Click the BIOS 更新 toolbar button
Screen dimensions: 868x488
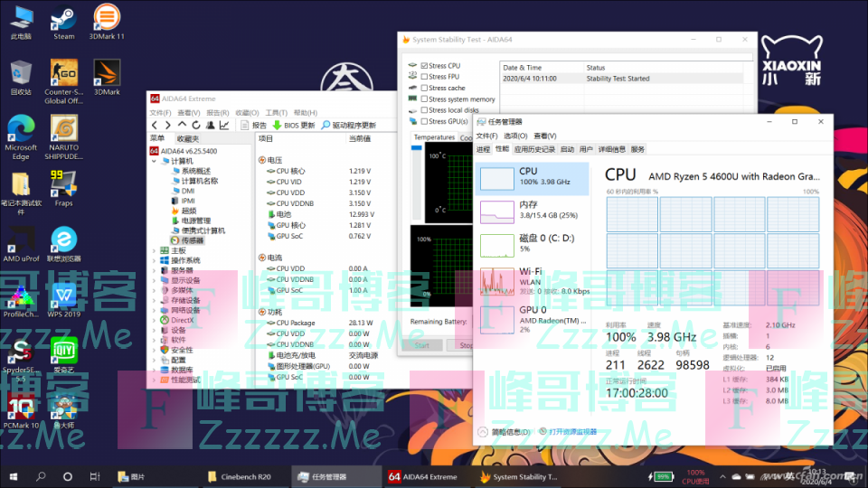click(x=294, y=125)
